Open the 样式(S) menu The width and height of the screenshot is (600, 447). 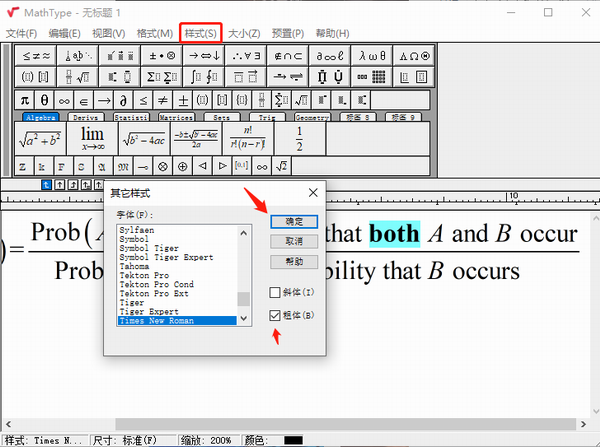tap(201, 33)
